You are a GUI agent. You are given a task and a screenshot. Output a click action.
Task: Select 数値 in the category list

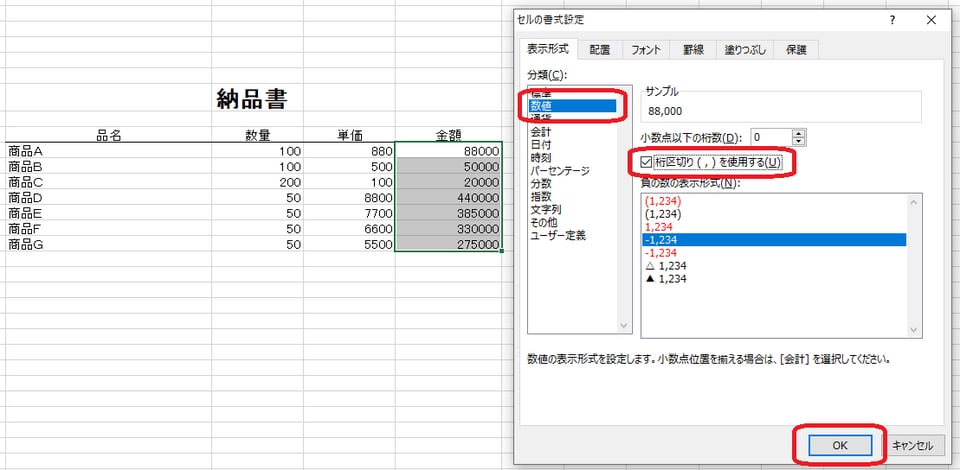point(572,106)
